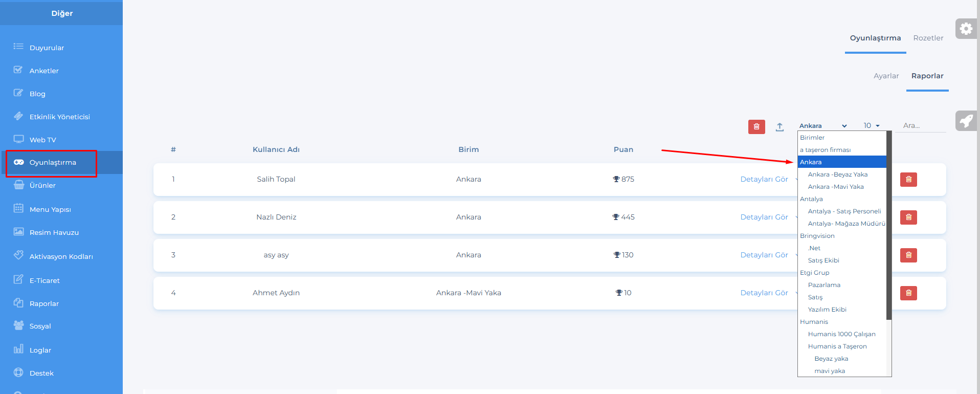Pick Humanis 1000 Çalışan in list

841,334
